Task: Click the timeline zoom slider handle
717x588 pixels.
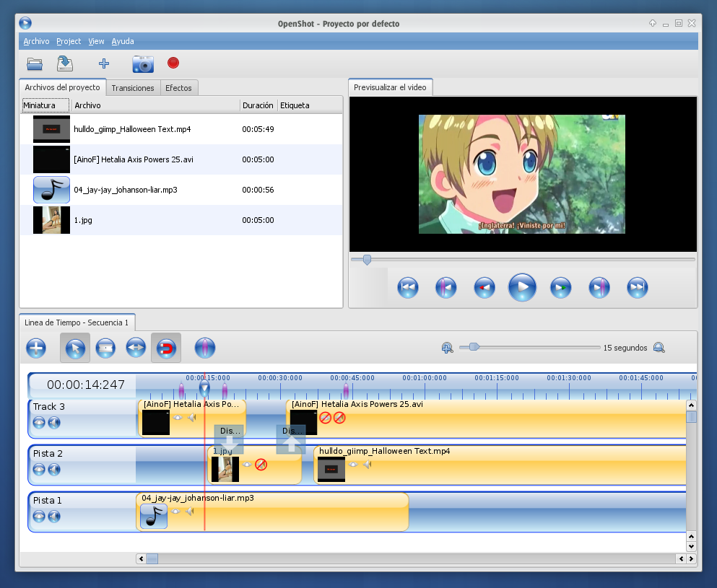Action: (474, 347)
